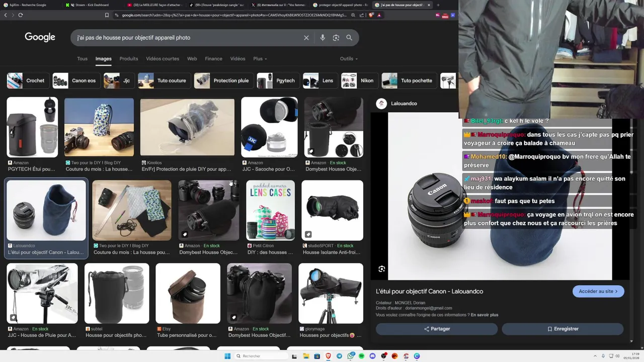Filter by Nikon chip
This screenshot has height=362, width=644.
pyautogui.click(x=359, y=80)
